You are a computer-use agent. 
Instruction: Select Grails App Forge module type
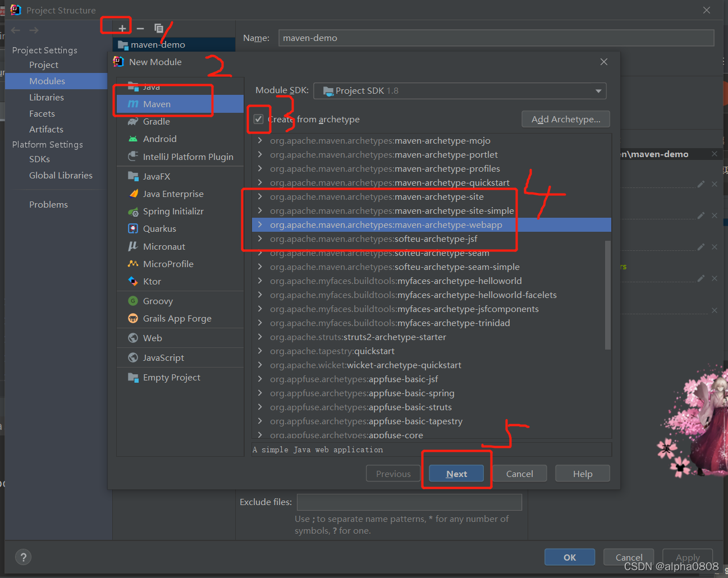click(x=180, y=318)
